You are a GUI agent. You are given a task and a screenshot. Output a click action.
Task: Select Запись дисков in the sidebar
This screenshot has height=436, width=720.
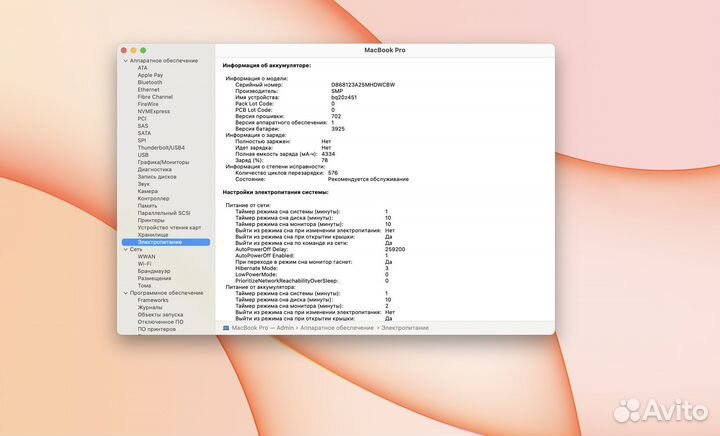coord(157,177)
